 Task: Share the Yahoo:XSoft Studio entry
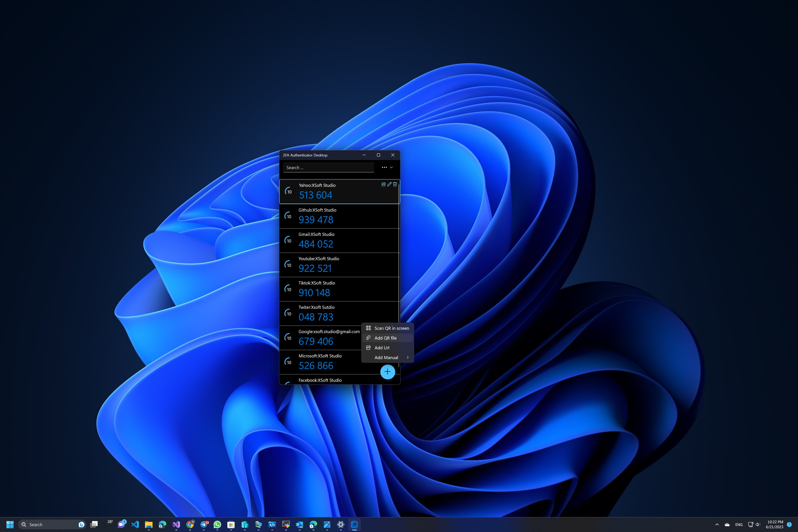(x=384, y=184)
